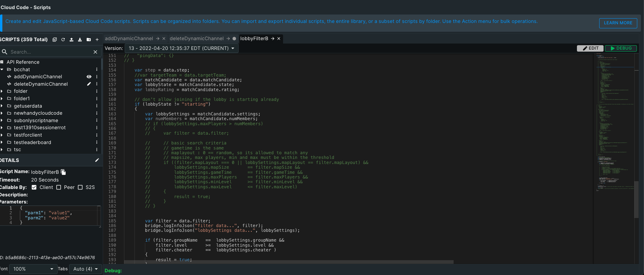This screenshot has height=275, width=644.
Task: Open options menu for newhandycloudcode folder
Action: (97, 113)
